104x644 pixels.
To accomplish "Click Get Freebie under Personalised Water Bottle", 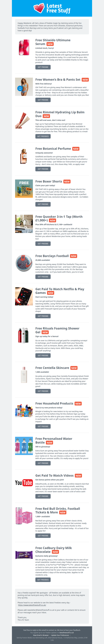I will pyautogui.click(x=43, y=463).
